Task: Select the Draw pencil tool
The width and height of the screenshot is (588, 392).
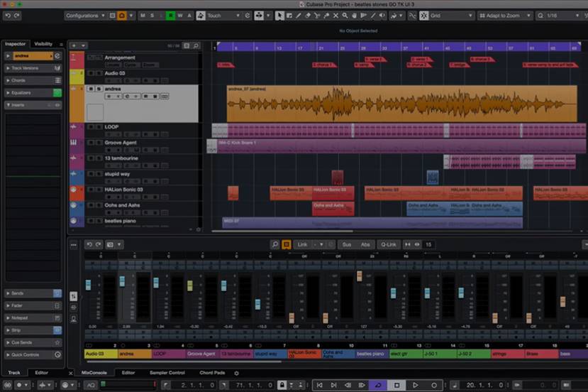Action: tap(299, 16)
